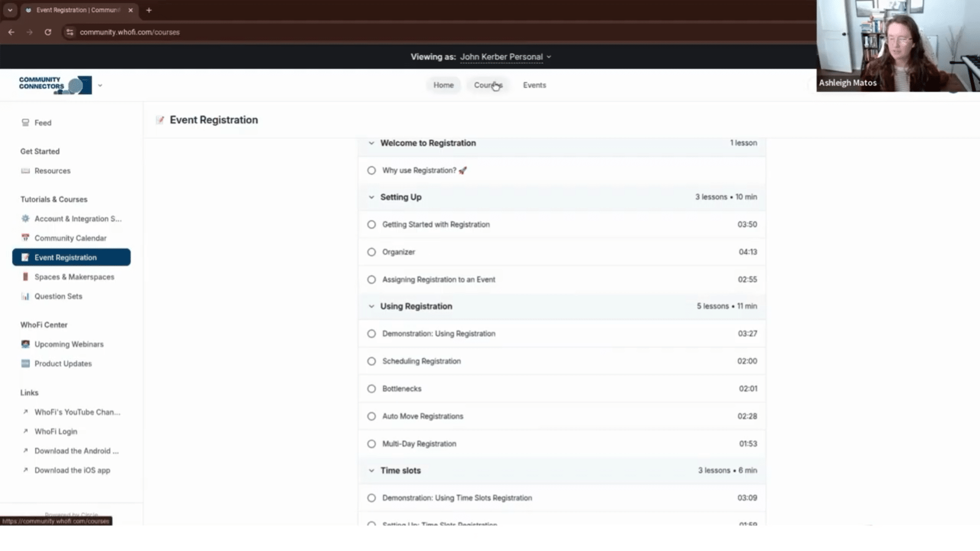
Task: Open the Feed sidebar icon
Action: pos(26,122)
